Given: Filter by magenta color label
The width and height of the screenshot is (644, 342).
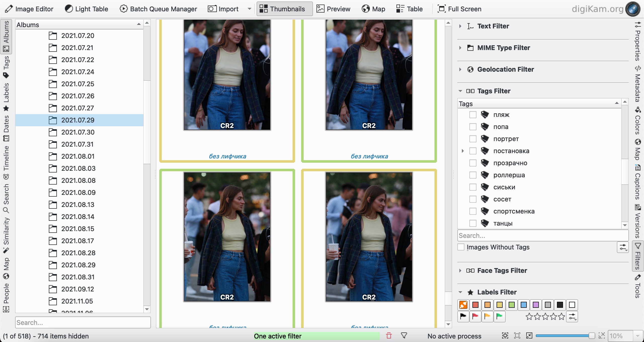Looking at the screenshot, I should 536,305.
